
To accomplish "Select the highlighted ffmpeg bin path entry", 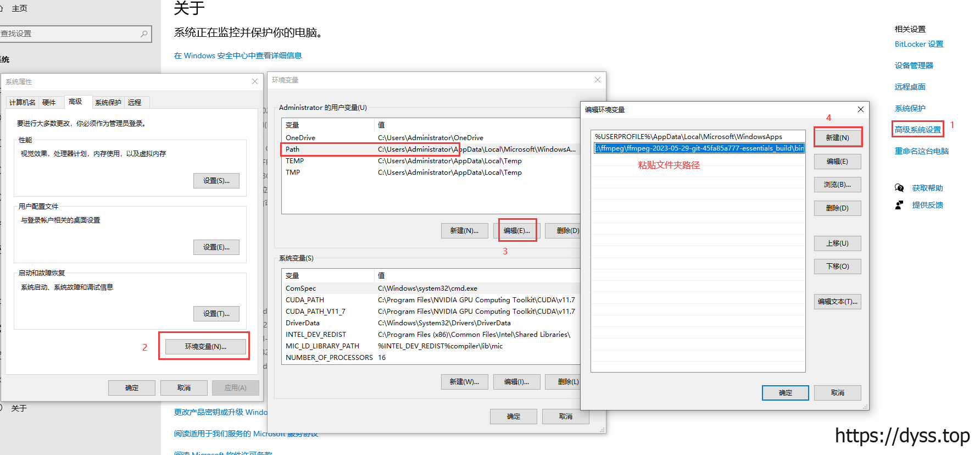I will (699, 148).
